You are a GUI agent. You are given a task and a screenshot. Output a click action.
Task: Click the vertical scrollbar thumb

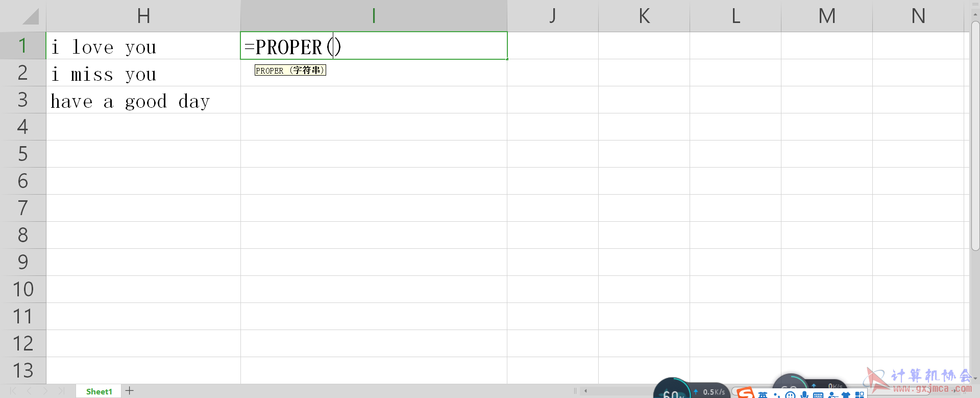click(x=975, y=135)
